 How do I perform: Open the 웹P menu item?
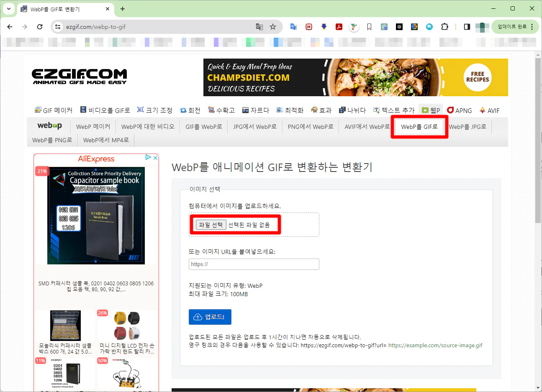click(x=431, y=110)
